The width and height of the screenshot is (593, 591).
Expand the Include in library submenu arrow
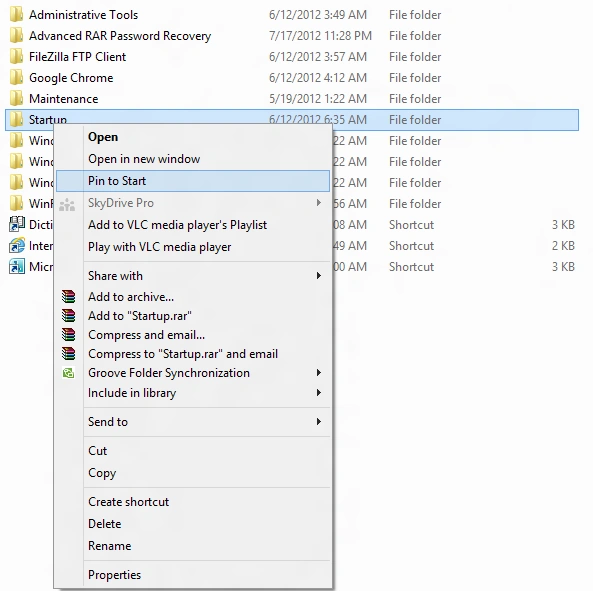tap(319, 393)
